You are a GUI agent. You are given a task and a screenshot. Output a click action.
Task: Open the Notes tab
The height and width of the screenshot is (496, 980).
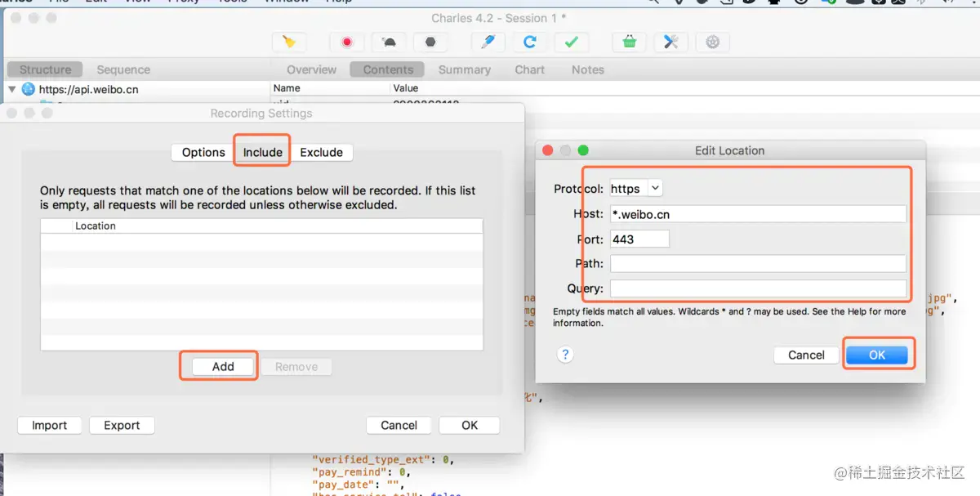(588, 69)
